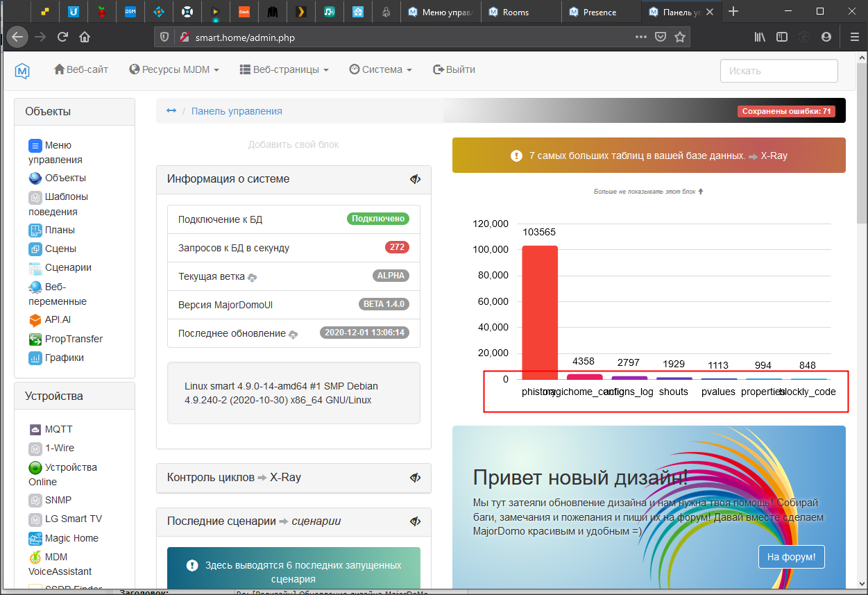Click the red phistory bar in chart
This screenshot has height=595, width=868.
coord(540,312)
